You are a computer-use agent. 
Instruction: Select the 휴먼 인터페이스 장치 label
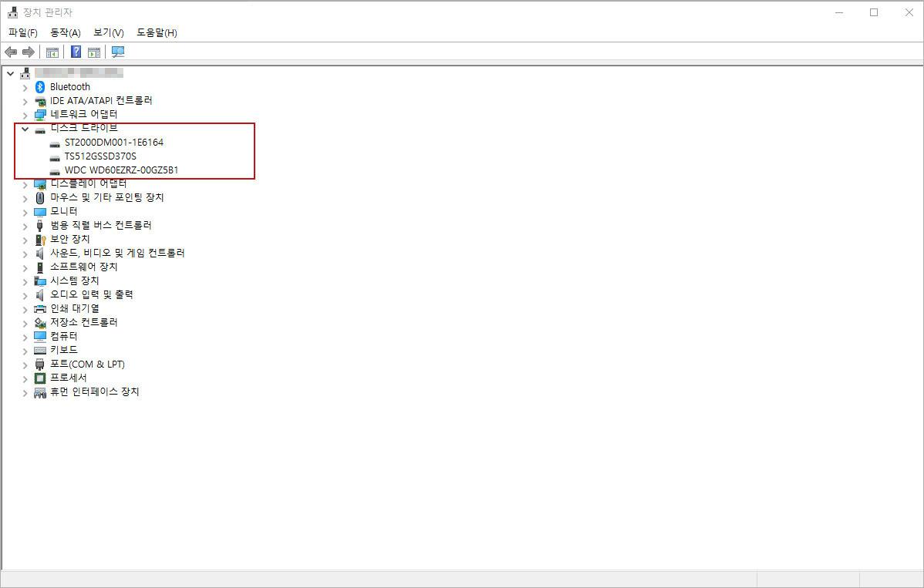[94, 392]
